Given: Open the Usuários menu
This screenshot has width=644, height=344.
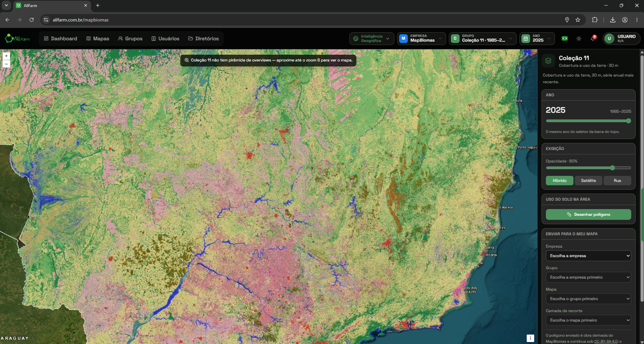Looking at the screenshot, I should pyautogui.click(x=165, y=39).
